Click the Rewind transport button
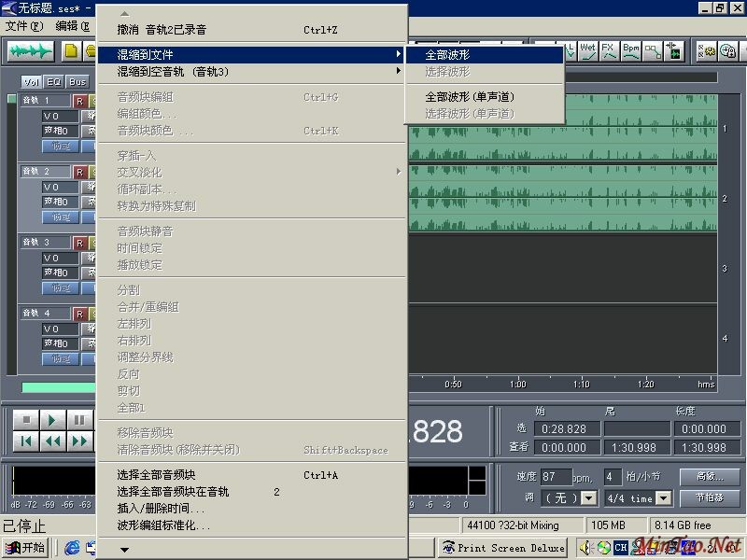The height and width of the screenshot is (560, 747). click(x=53, y=441)
